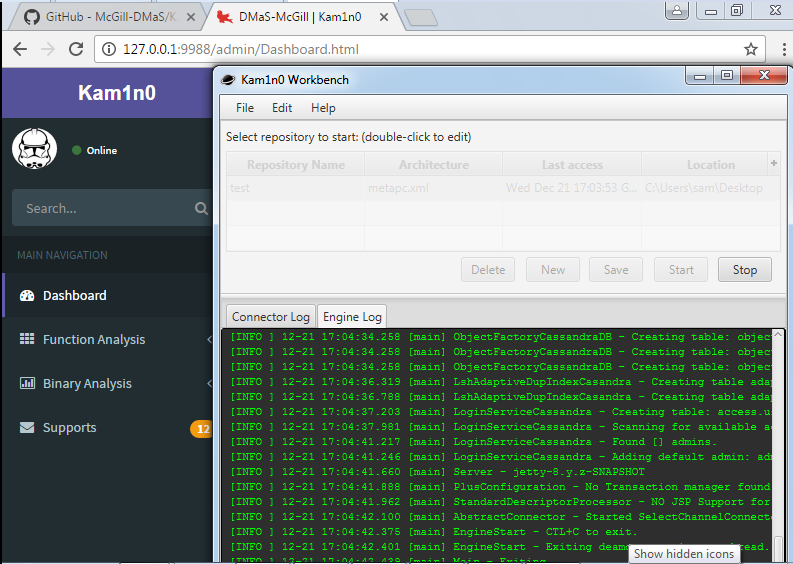Click the log scrollbar up arrow
Image resolution: width=793 pixels, height=564 pixels.
(x=778, y=334)
